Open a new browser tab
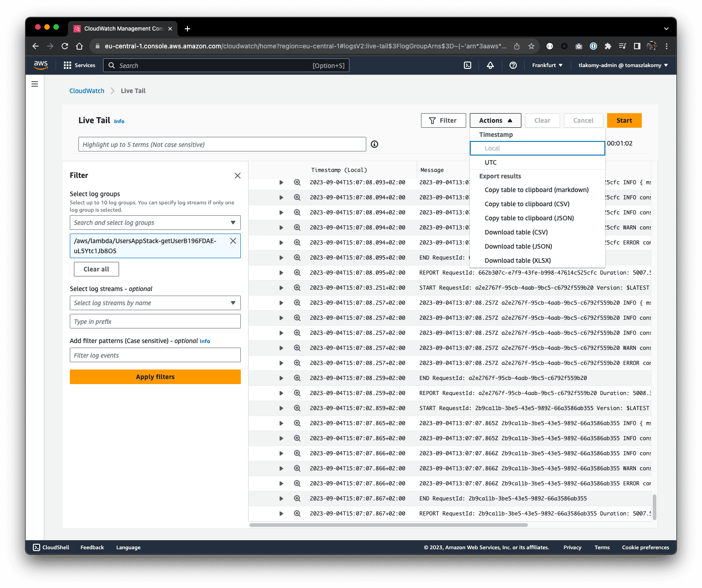This screenshot has width=702, height=588. tap(187, 29)
